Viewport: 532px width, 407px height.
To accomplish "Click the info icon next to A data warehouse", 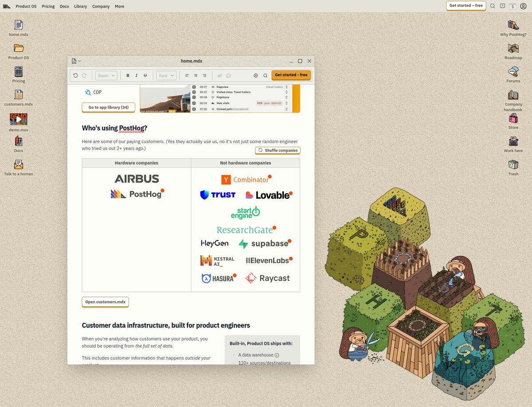I will click(277, 355).
